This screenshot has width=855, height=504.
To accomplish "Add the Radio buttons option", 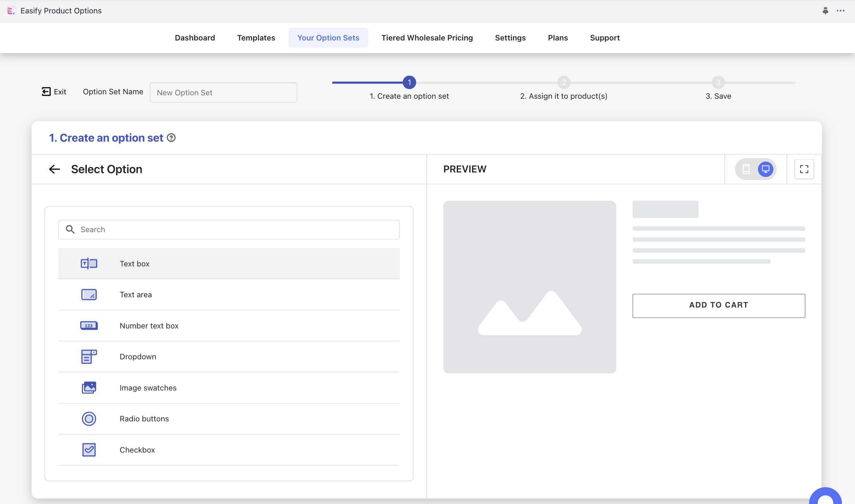I will [144, 419].
